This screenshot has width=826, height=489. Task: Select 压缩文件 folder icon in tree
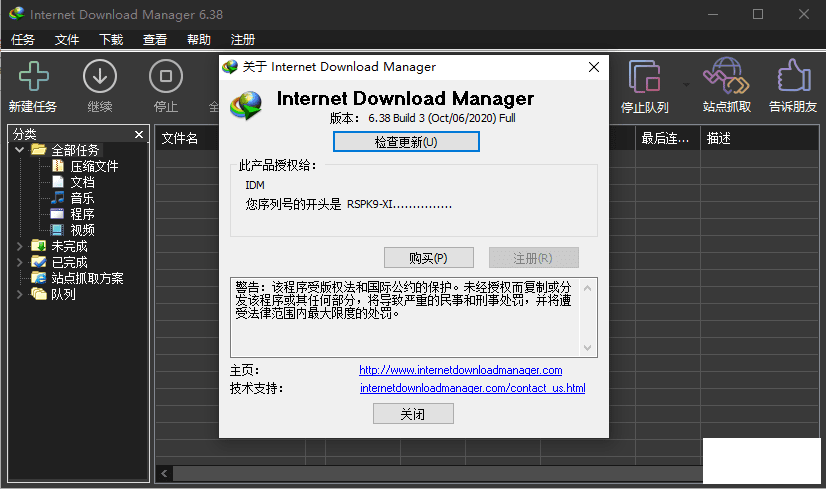click(58, 166)
